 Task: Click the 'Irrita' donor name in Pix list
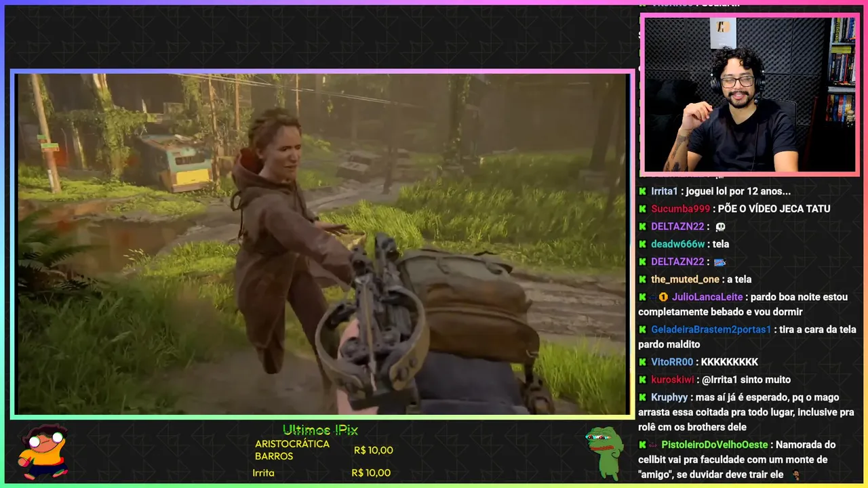click(x=263, y=473)
